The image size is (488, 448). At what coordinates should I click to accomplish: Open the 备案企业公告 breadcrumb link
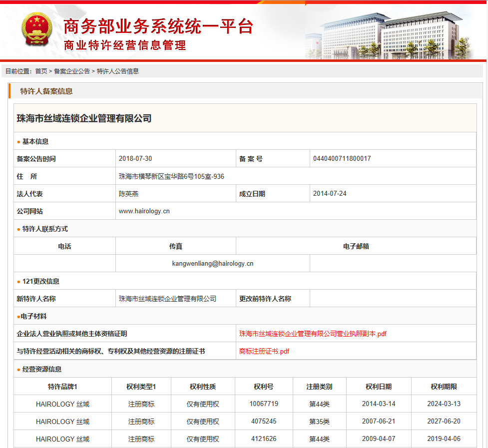click(72, 71)
